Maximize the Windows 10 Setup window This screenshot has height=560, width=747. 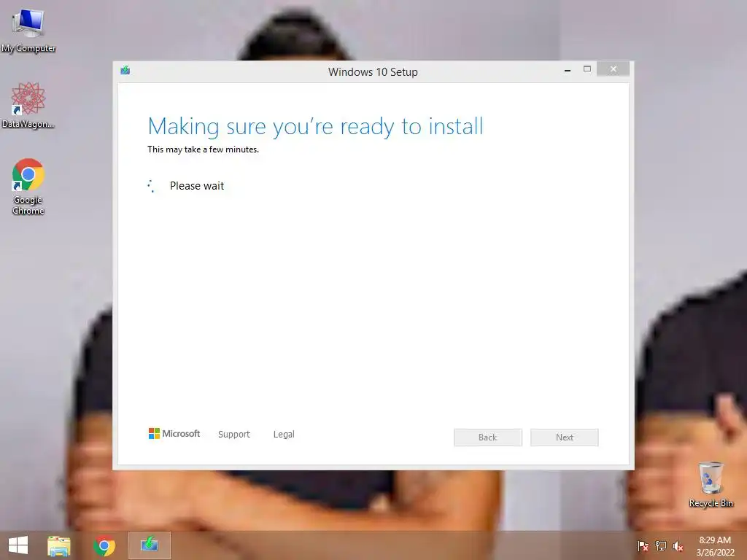587,69
